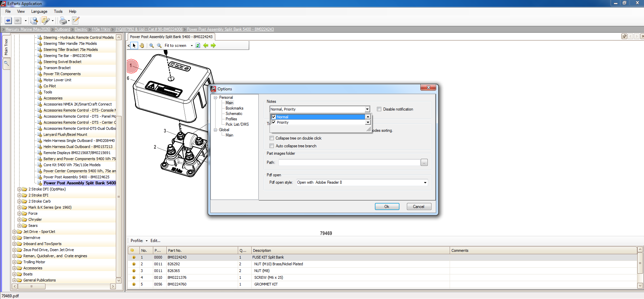Viewport: 644px width, 299px height.
Task: Click the info icon in parts row 826365
Action: click(x=134, y=271)
